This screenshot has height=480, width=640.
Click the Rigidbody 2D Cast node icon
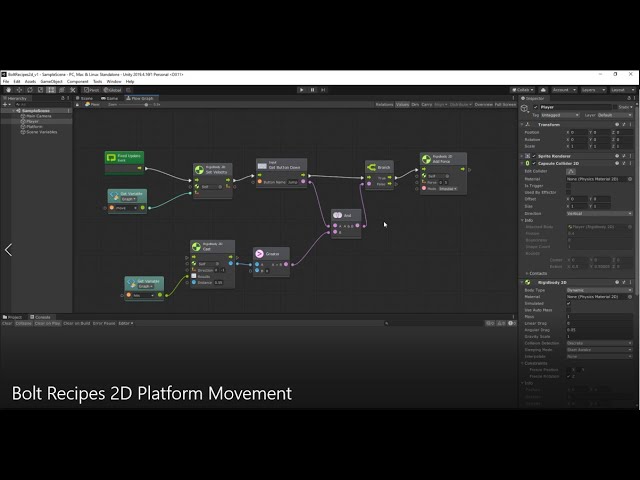coord(196,247)
